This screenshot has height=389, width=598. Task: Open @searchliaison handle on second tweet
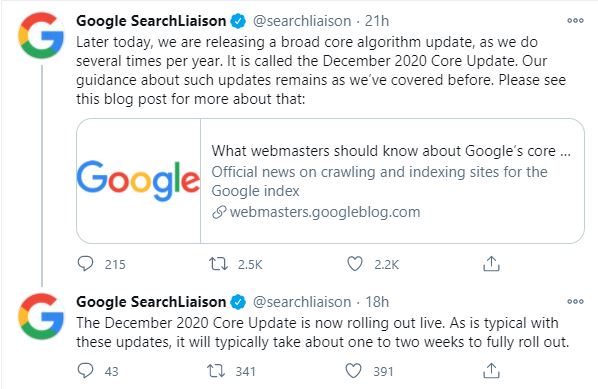pos(302,302)
